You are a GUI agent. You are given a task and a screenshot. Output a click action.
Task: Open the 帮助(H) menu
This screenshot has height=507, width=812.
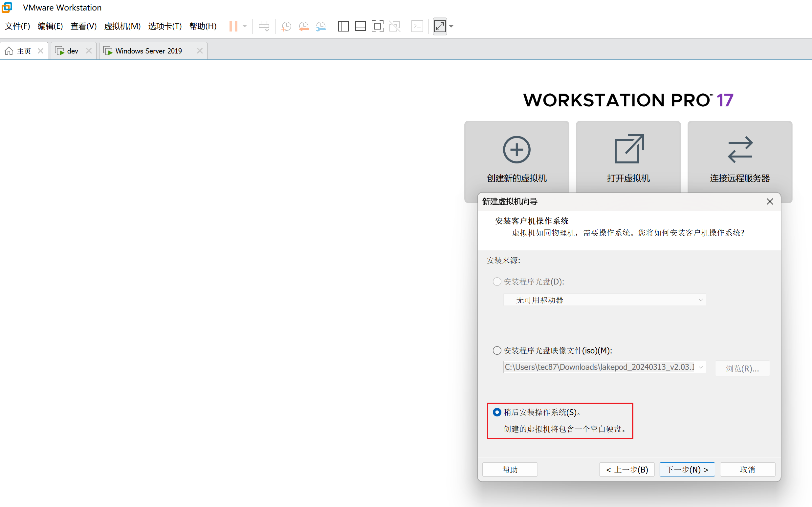point(203,26)
